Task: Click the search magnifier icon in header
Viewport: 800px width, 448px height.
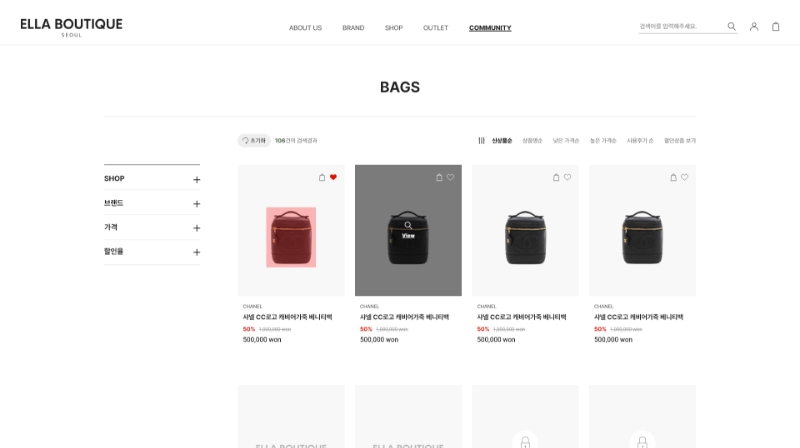Action: (732, 27)
